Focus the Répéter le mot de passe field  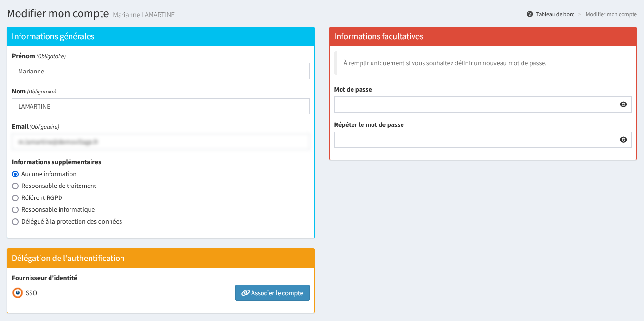[474, 140]
